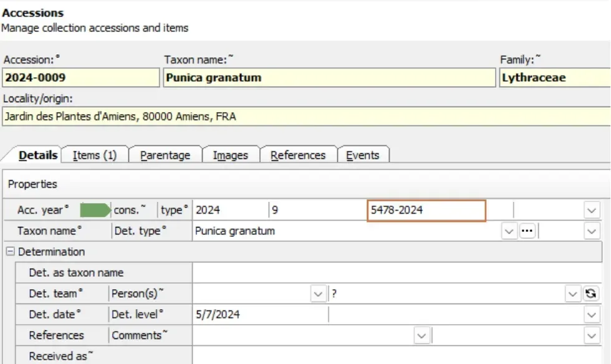Open dropdown arrow at end of Acc. year row
The image size is (611, 364).
[x=592, y=211]
